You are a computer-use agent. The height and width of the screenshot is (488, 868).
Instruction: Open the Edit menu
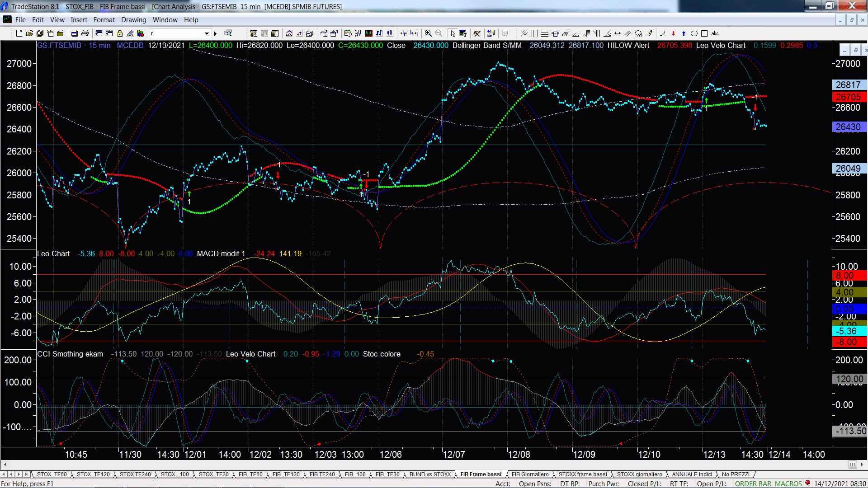[x=38, y=20]
